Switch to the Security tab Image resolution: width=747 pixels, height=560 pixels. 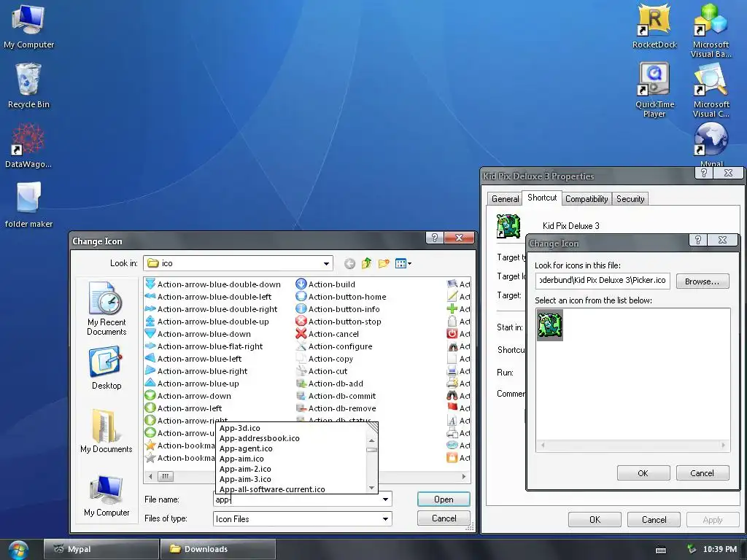[630, 199]
